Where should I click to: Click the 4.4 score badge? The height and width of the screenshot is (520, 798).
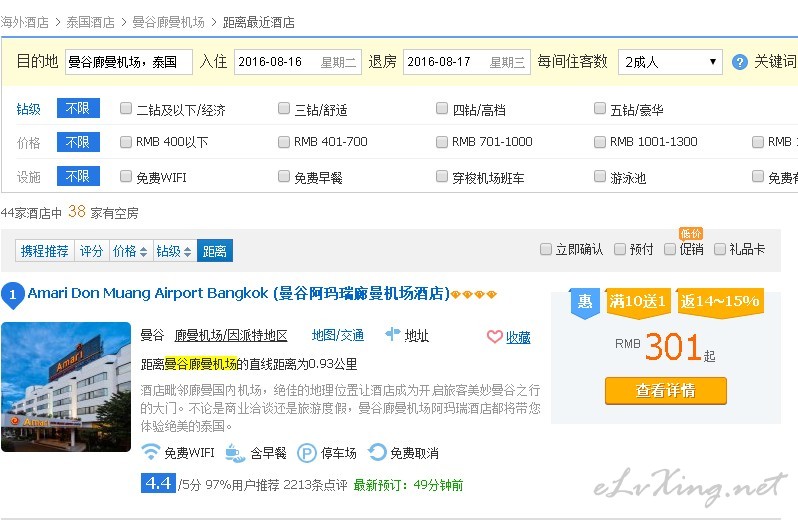click(158, 483)
